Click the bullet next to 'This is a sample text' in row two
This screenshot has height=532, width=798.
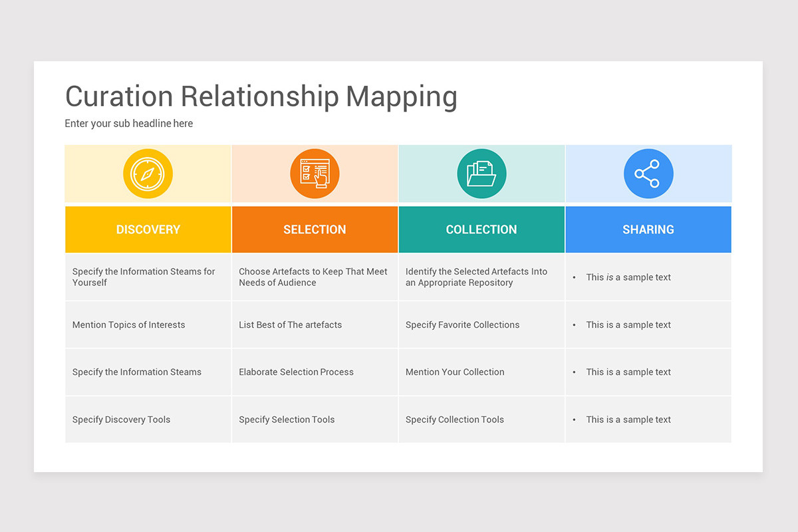(x=575, y=325)
